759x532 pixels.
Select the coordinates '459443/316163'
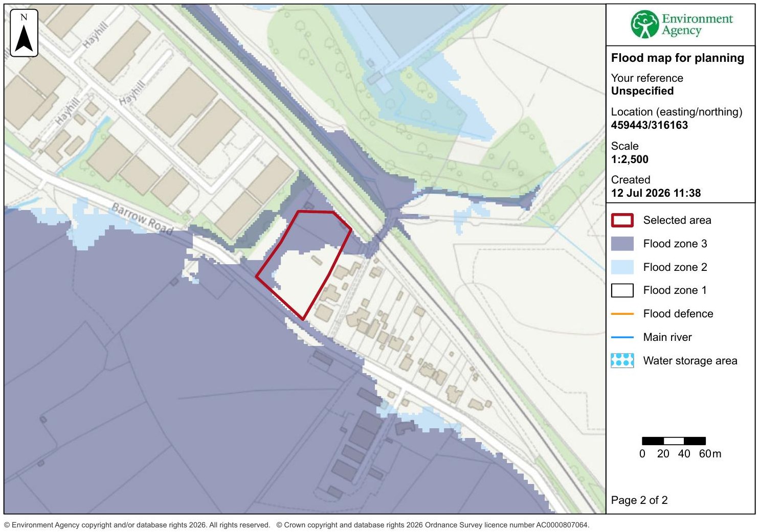point(650,125)
